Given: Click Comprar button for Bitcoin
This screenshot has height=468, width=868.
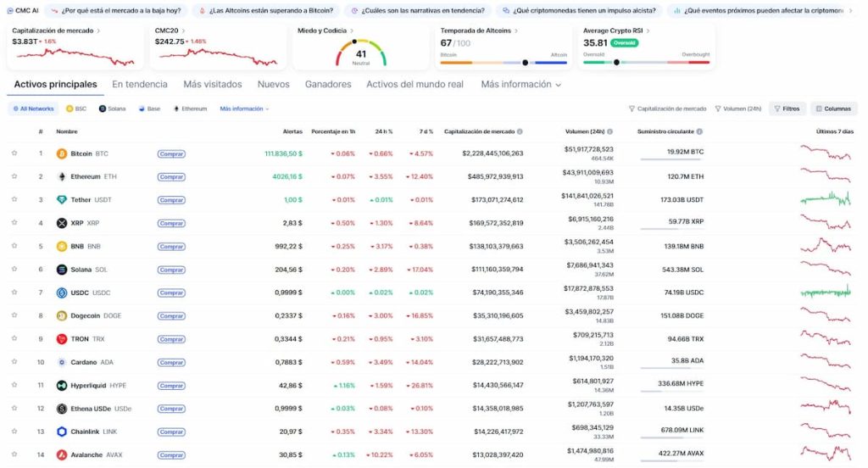Looking at the screenshot, I should 171,154.
